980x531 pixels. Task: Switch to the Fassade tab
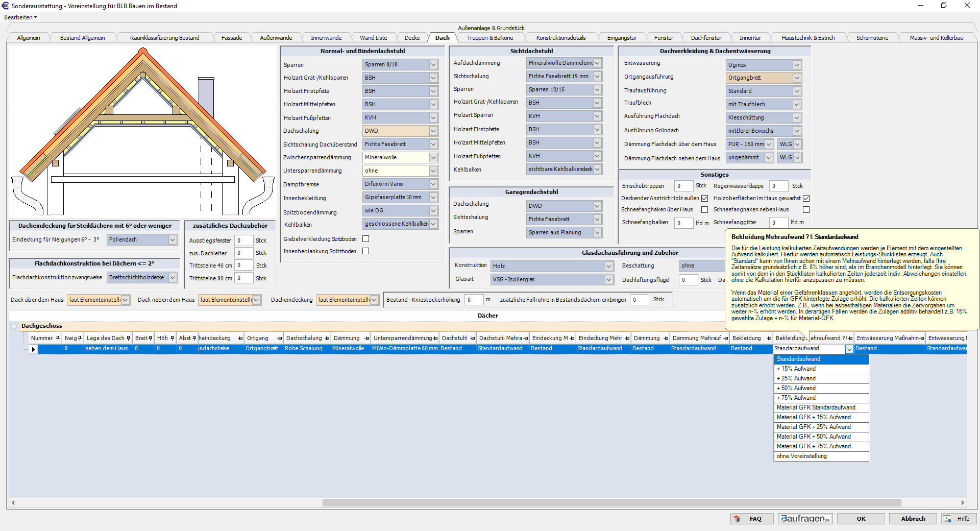(231, 38)
